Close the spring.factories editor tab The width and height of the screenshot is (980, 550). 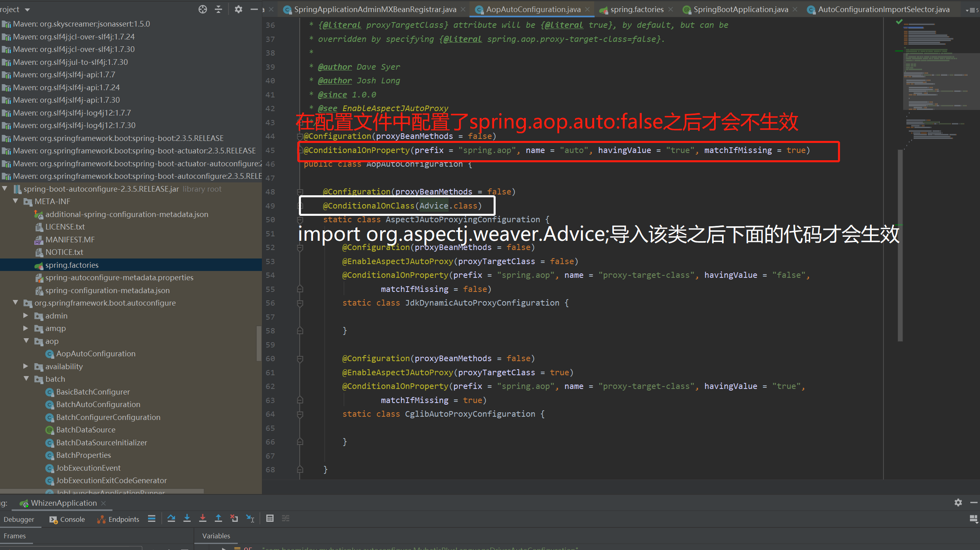click(x=671, y=9)
